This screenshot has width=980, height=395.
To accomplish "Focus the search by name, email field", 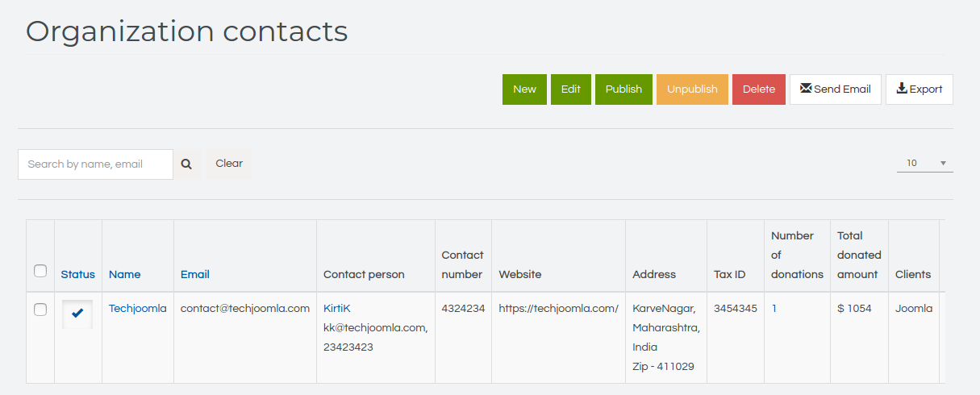I will coord(95,164).
